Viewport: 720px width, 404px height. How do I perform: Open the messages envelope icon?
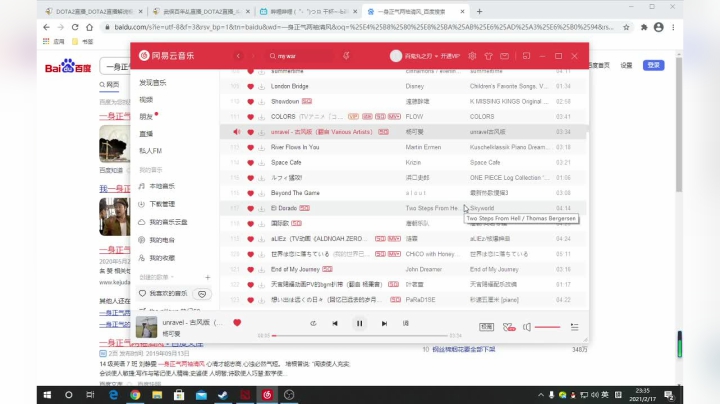504,56
